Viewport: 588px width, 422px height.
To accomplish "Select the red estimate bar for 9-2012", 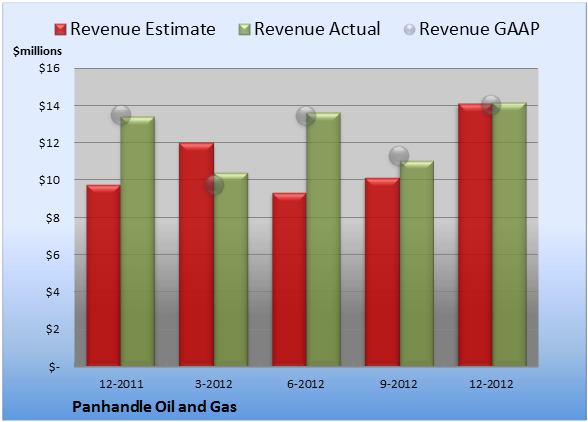I will click(x=382, y=272).
